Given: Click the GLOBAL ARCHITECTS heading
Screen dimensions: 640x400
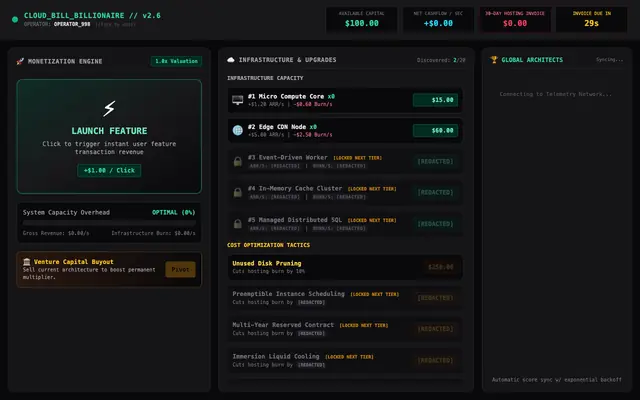Looking at the screenshot, I should [x=532, y=60].
